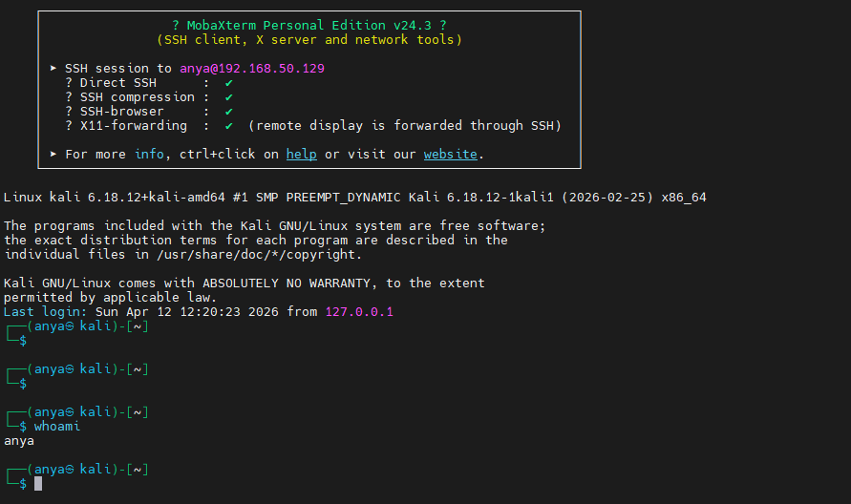Screen dimensions: 851x504
Task: Click the SSH compression checkmark
Action: pyautogui.click(x=229, y=97)
